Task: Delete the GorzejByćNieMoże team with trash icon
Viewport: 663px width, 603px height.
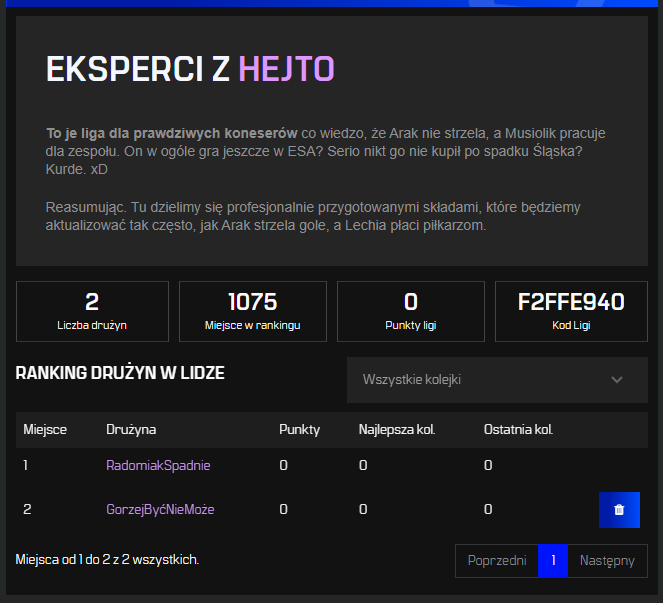Action: pyautogui.click(x=619, y=509)
